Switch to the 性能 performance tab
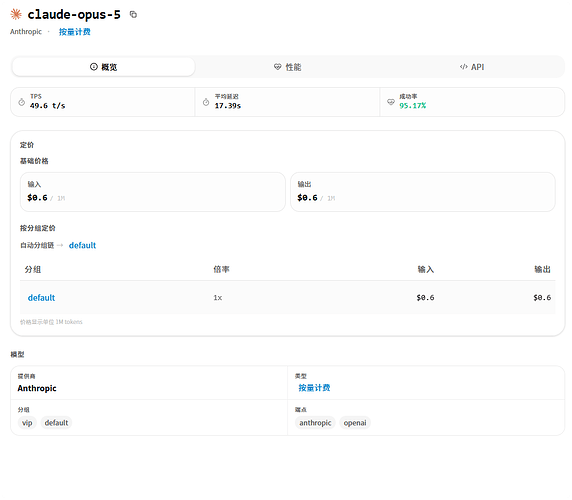The height and width of the screenshot is (500, 572). click(288, 67)
